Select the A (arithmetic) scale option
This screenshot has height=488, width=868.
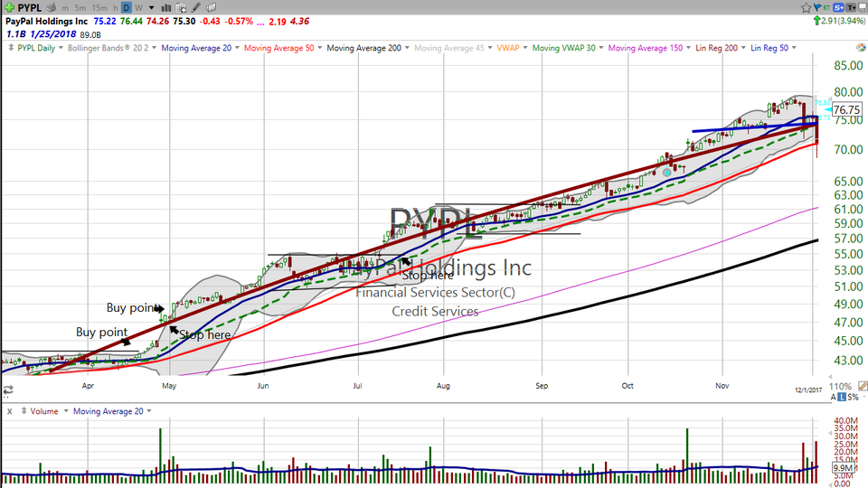click(833, 398)
